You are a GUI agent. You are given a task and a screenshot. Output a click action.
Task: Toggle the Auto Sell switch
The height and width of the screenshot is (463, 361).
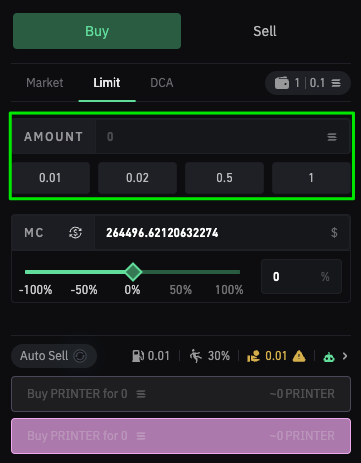(x=80, y=356)
